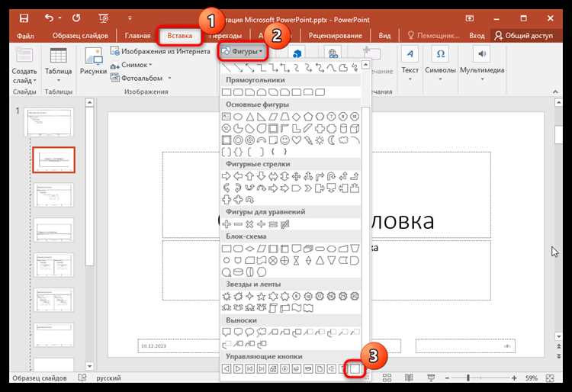Expand the Создать слайд dropdown

pyautogui.click(x=24, y=76)
